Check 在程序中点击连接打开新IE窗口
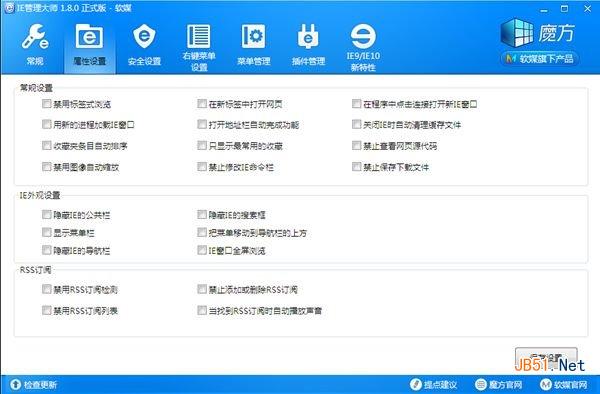The height and width of the screenshot is (394, 600). point(357,104)
